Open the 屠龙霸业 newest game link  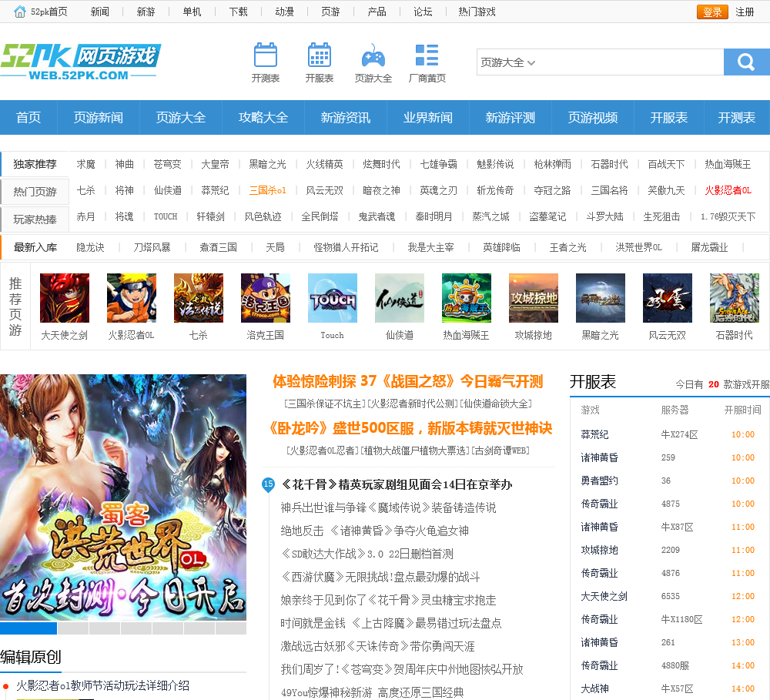[x=709, y=247]
